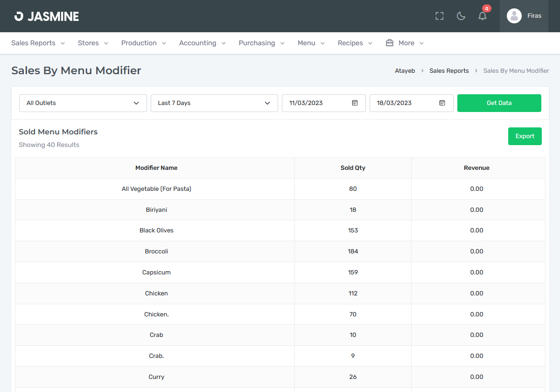Click the Get Data button

[499, 103]
